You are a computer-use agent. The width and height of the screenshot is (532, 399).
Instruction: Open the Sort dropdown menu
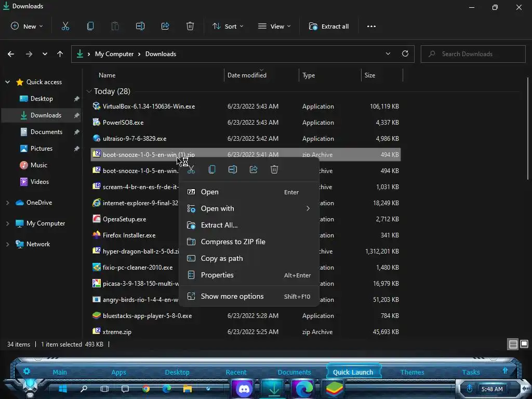coord(228,26)
